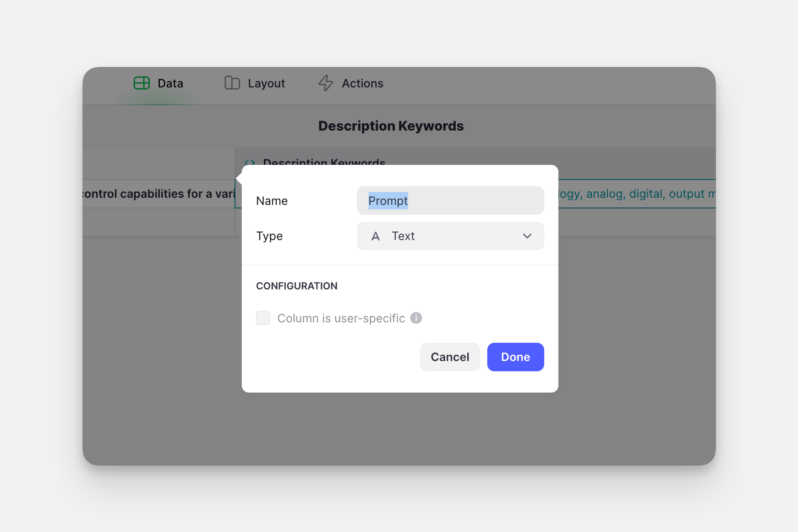Click the Text type letter A icon

pos(375,236)
